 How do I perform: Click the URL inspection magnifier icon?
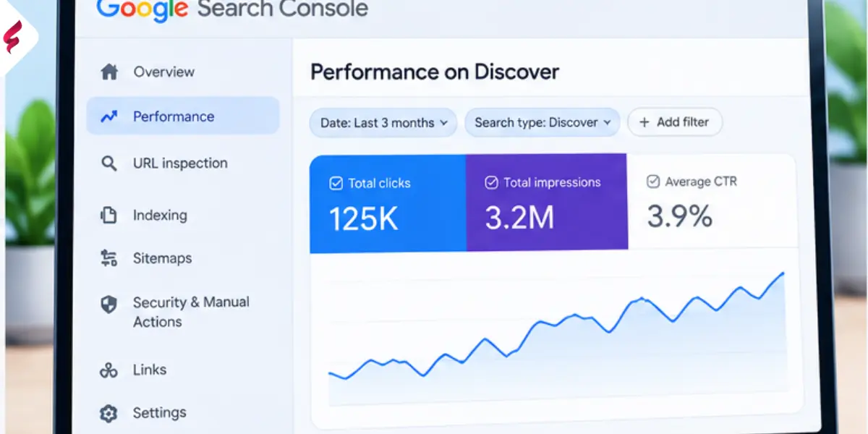coord(109,163)
